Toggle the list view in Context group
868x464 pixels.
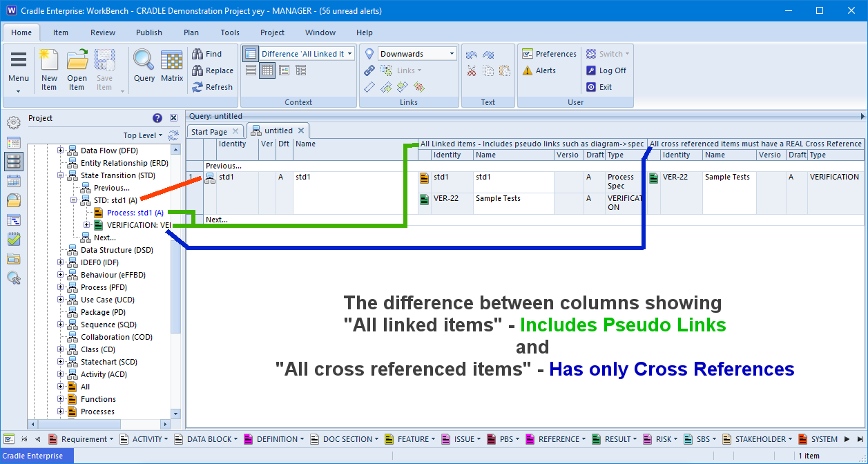(252, 70)
